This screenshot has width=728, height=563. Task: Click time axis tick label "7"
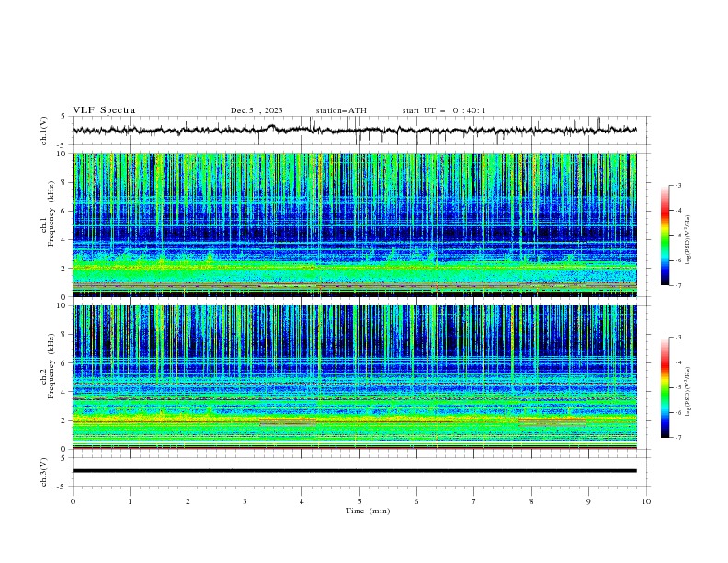tap(474, 501)
